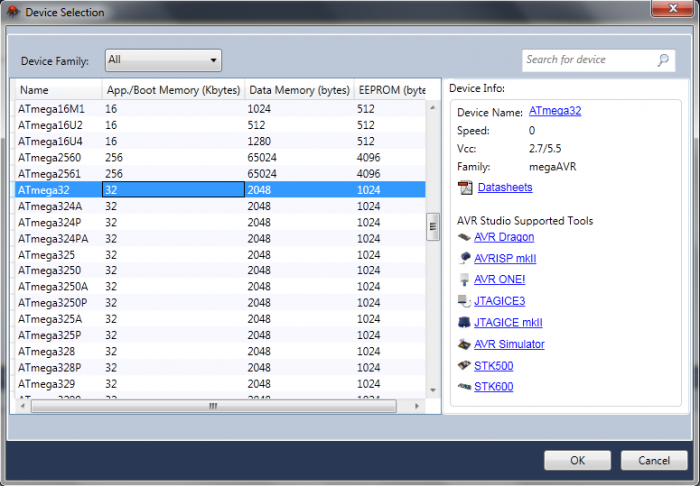Open the Device Family dropdown
Screen dimensions: 700x486
[x=162, y=60]
